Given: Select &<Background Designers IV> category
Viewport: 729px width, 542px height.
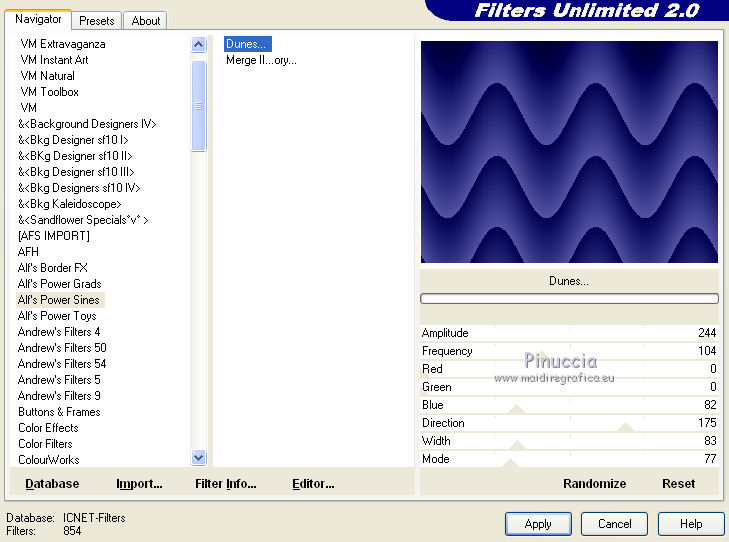Looking at the screenshot, I should click(87, 124).
